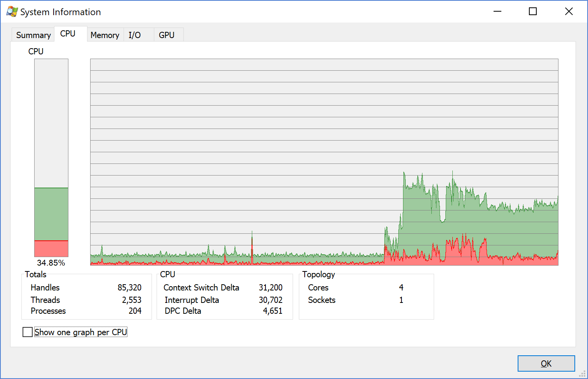
Task: Click the CPU usage bar meter
Action: 51,158
